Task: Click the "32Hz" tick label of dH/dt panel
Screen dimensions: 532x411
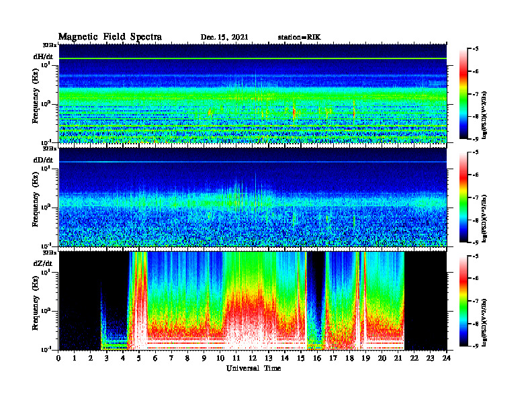Action: (50, 45)
